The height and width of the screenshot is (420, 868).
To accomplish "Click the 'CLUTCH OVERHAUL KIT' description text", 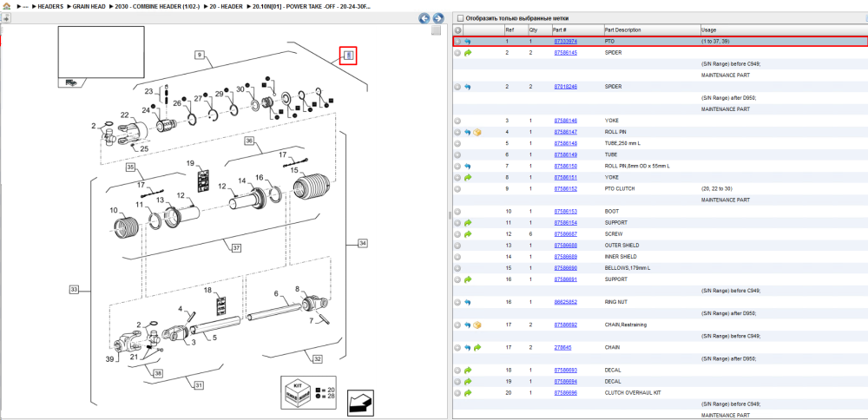I will point(633,393).
